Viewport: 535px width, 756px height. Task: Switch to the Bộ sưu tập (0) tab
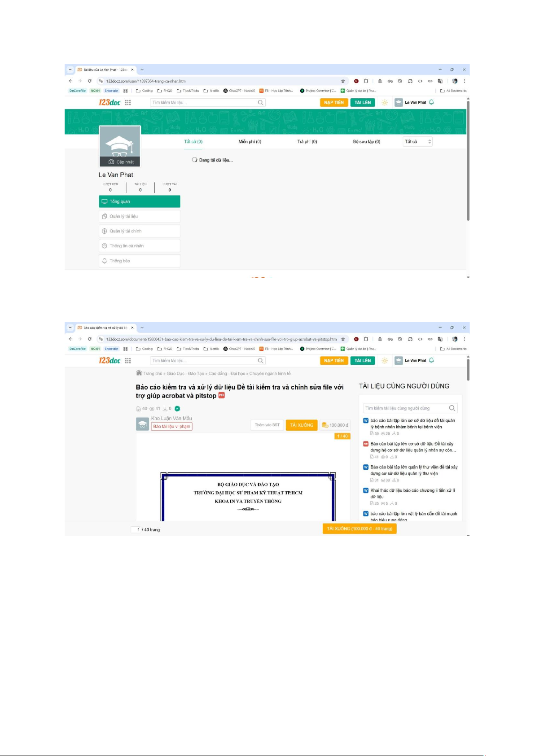point(366,142)
